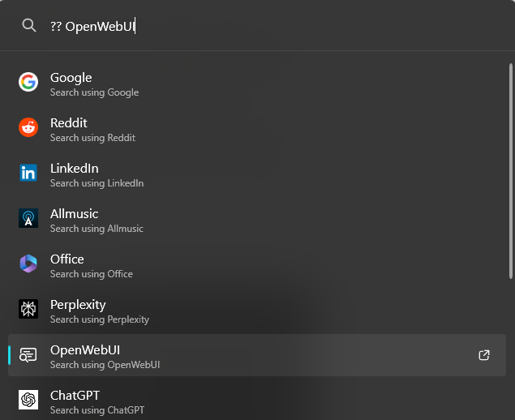Activate the highlighted OpenWebUI row
The image size is (515, 420).
tap(257, 355)
